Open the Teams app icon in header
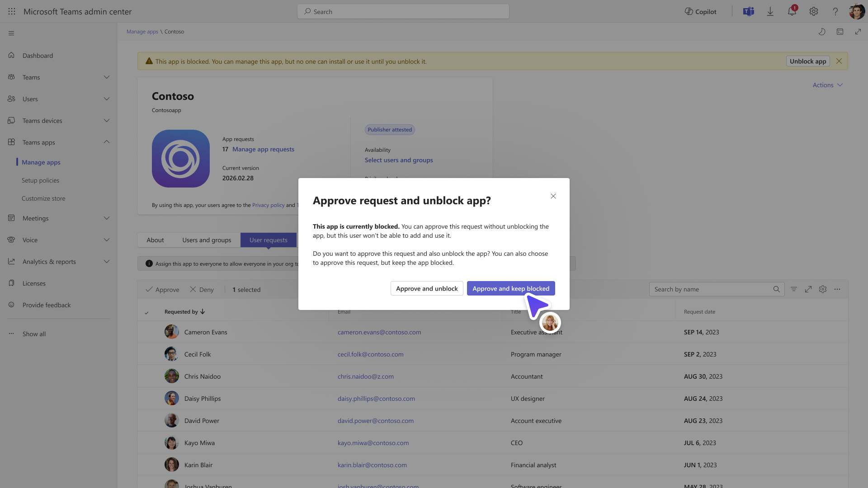This screenshot has width=868, height=488. point(749,12)
